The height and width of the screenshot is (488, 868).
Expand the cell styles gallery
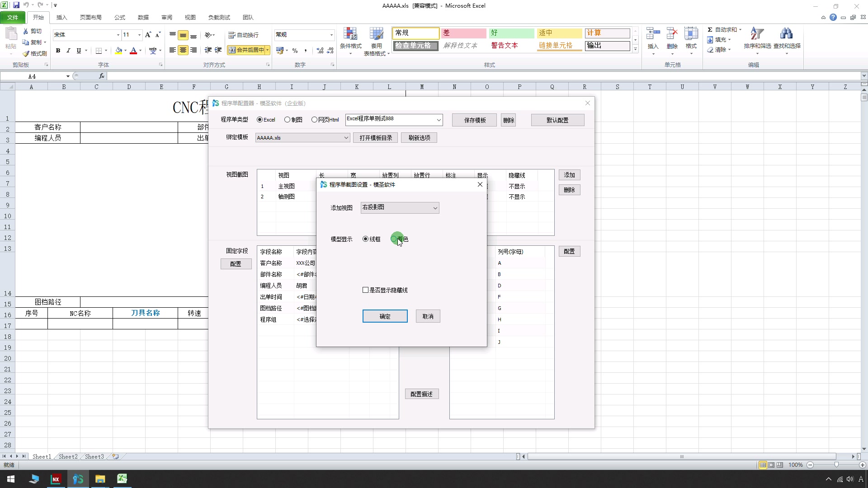click(x=635, y=49)
